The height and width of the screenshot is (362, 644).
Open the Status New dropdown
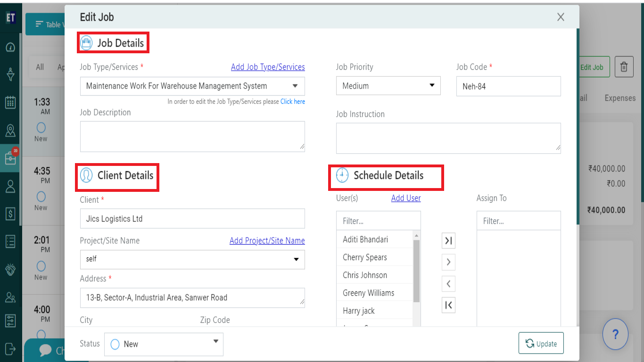coord(164,344)
